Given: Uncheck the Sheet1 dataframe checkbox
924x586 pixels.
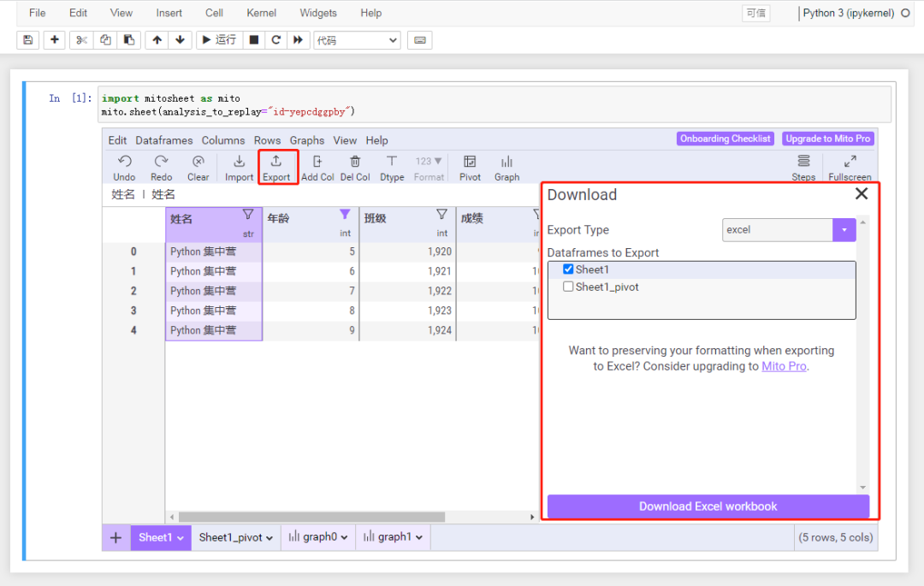Looking at the screenshot, I should 568,269.
